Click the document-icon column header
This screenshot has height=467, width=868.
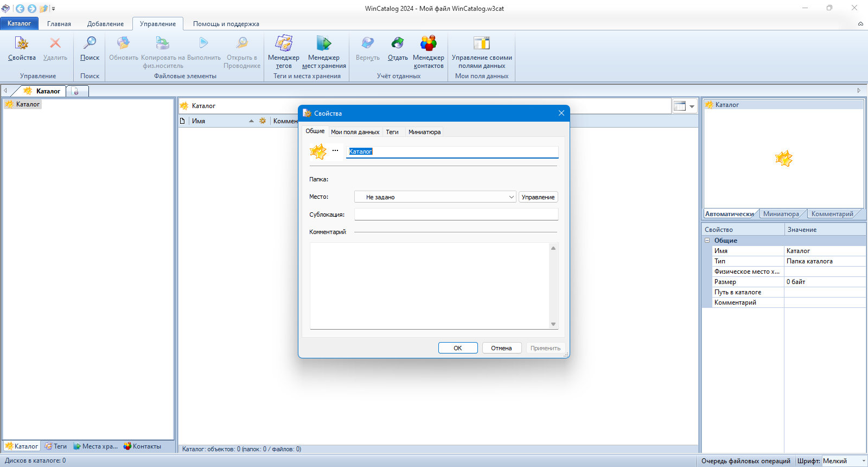coord(183,121)
